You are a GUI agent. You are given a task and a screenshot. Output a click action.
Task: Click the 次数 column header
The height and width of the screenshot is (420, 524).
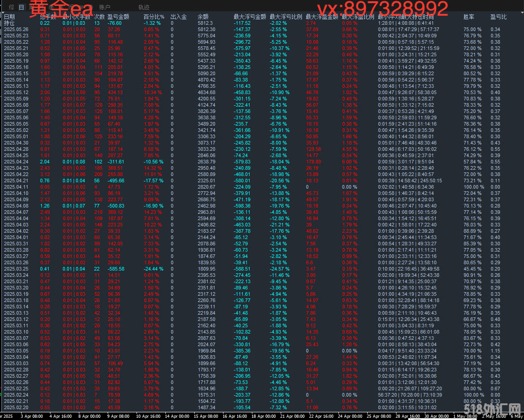pyautogui.click(x=99, y=17)
